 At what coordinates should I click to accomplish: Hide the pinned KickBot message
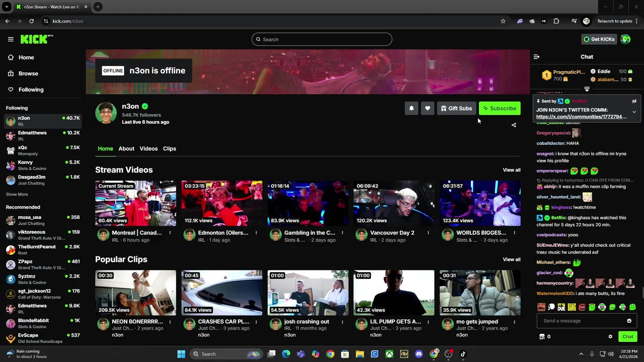[634, 101]
